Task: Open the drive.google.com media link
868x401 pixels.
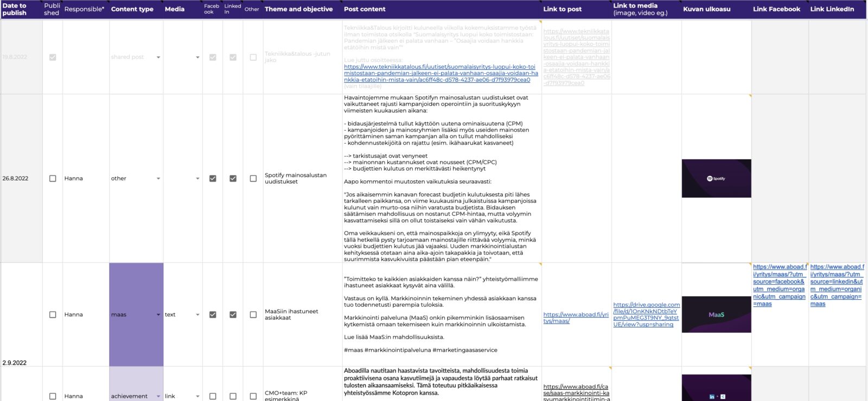Action: point(646,314)
